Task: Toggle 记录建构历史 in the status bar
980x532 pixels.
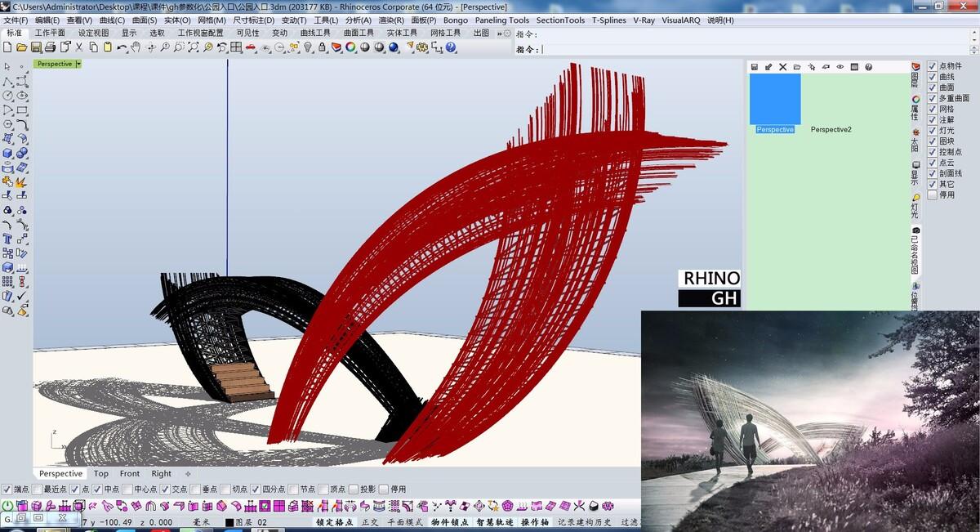Action: click(585, 522)
